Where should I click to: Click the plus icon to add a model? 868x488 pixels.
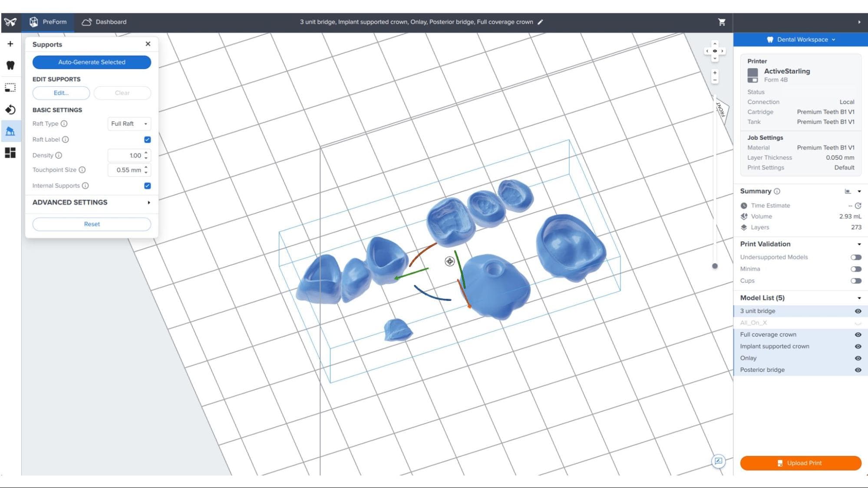[10, 44]
